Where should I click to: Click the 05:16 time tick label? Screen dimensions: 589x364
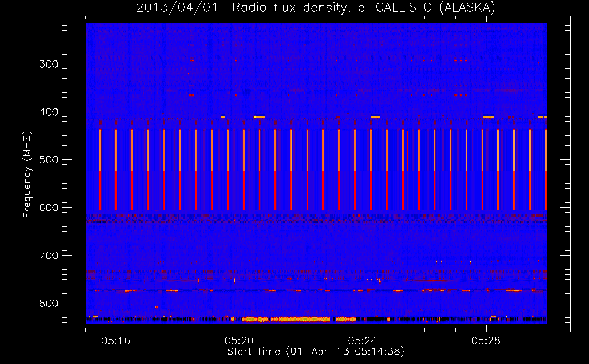point(116,341)
